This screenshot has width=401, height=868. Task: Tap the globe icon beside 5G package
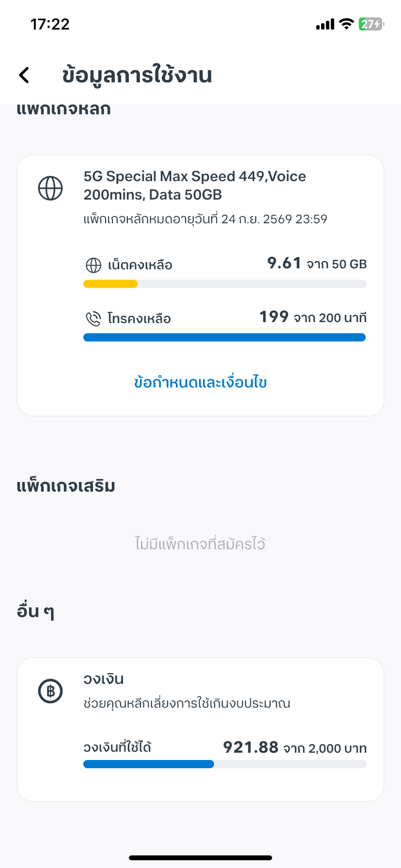click(50, 188)
